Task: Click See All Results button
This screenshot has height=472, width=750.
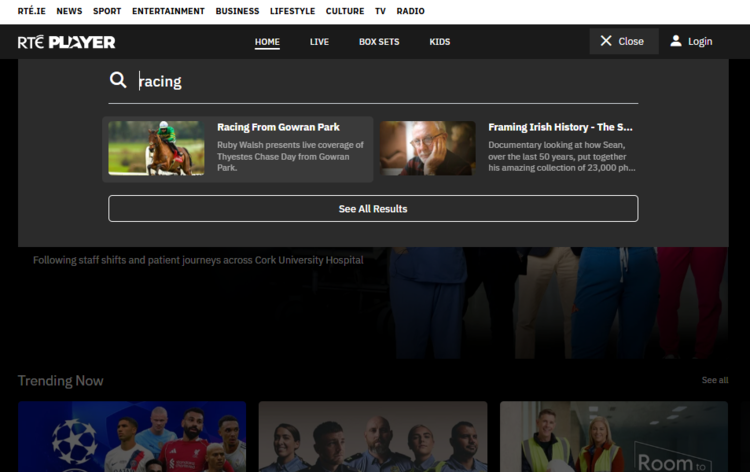Action: point(373,209)
